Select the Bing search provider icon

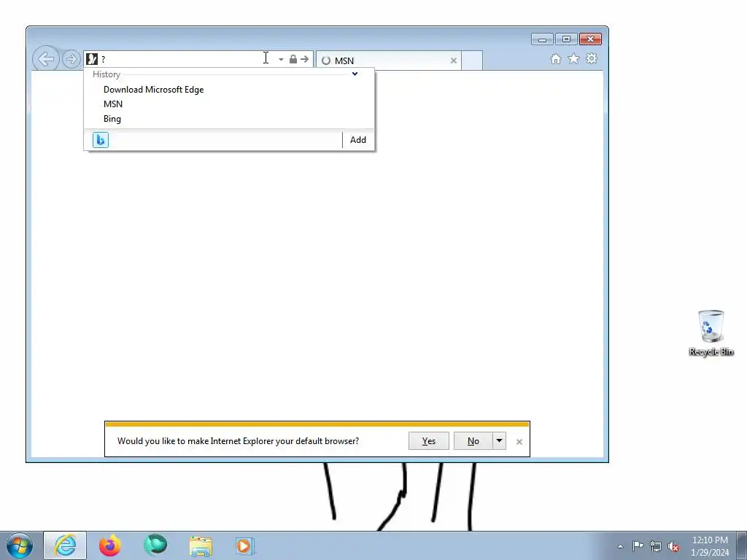pos(101,140)
